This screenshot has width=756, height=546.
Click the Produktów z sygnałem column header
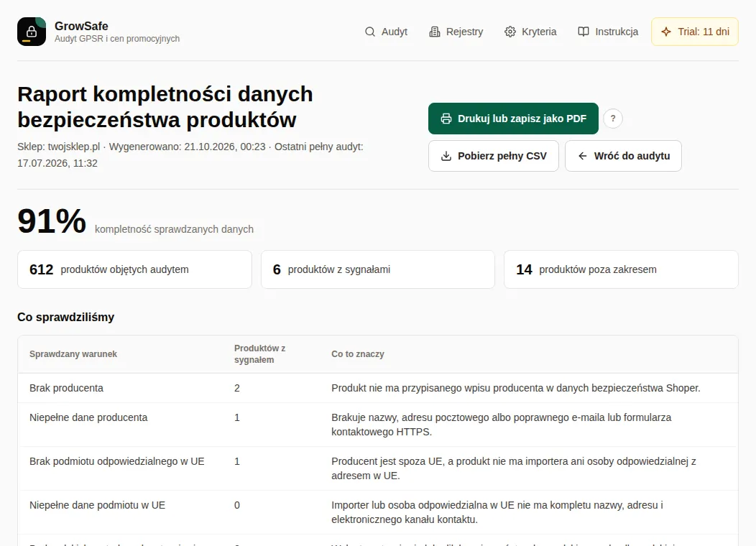(x=260, y=354)
